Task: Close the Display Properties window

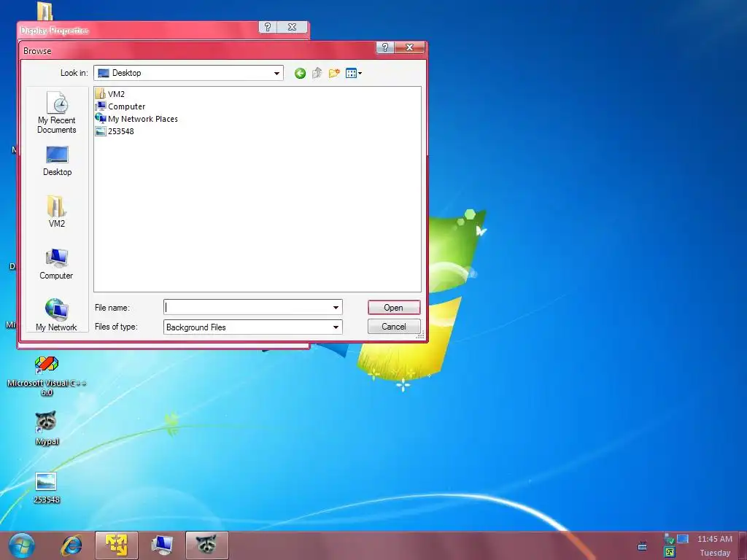Action: (x=292, y=27)
